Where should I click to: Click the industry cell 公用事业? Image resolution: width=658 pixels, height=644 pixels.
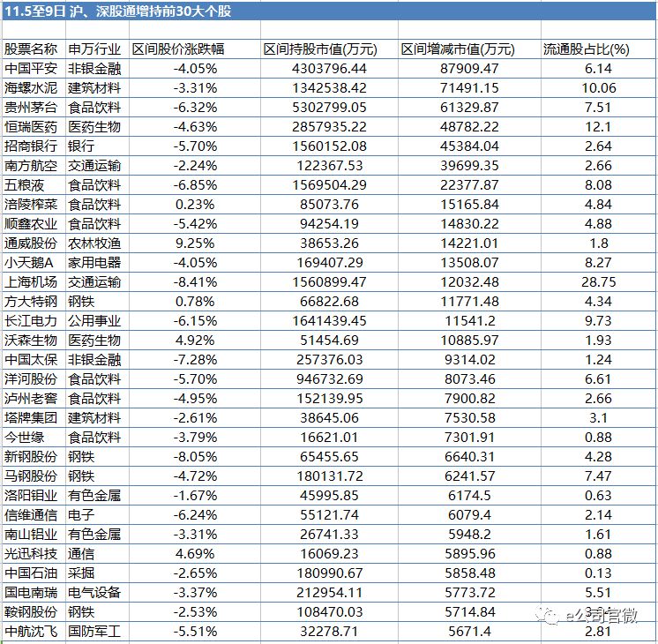point(94,321)
